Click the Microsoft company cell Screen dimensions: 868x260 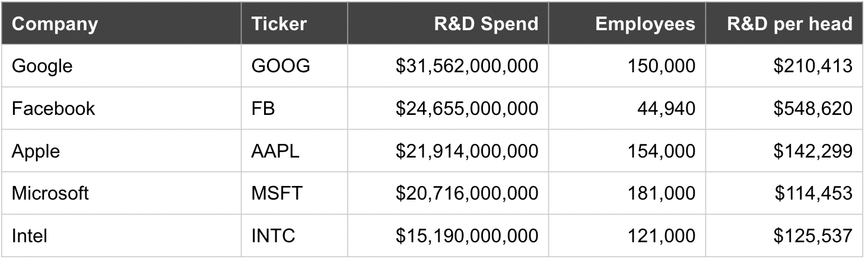(x=50, y=193)
